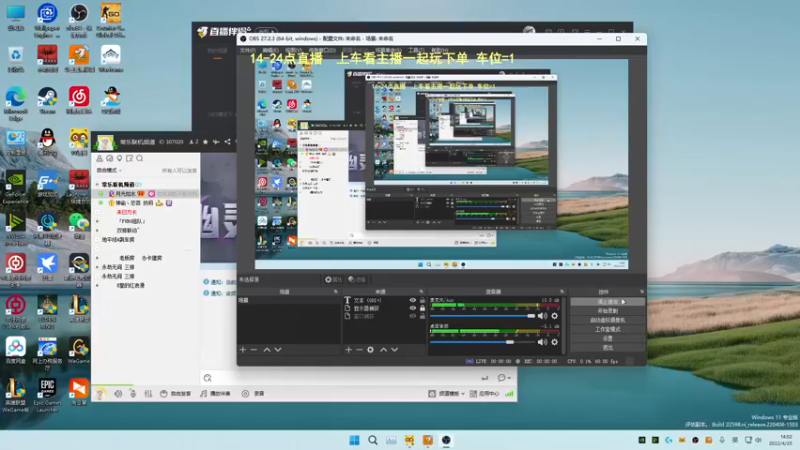Mute the 麦克风/Aux channel

542,316
